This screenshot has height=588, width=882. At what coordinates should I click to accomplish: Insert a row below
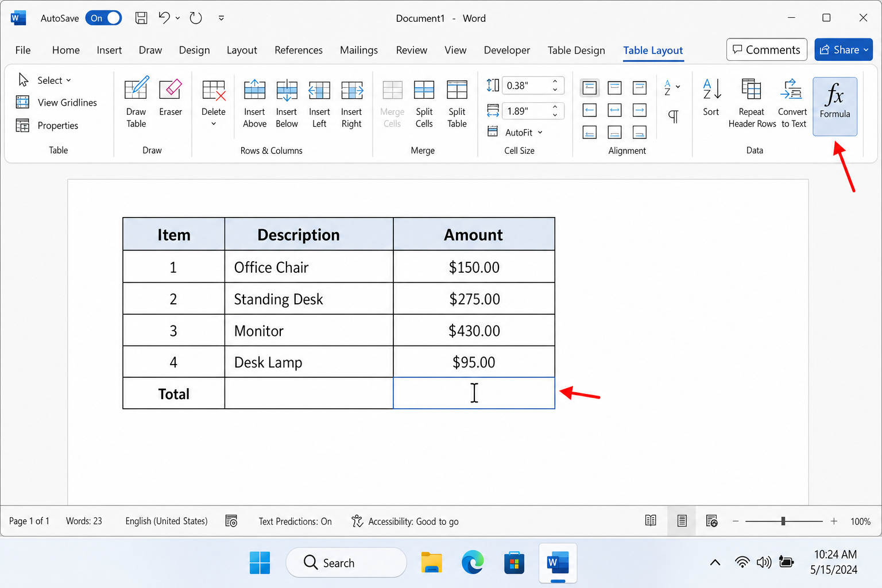(x=287, y=103)
